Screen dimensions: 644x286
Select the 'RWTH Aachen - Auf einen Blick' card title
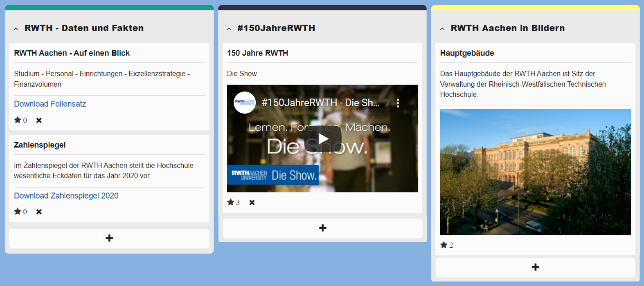[72, 53]
